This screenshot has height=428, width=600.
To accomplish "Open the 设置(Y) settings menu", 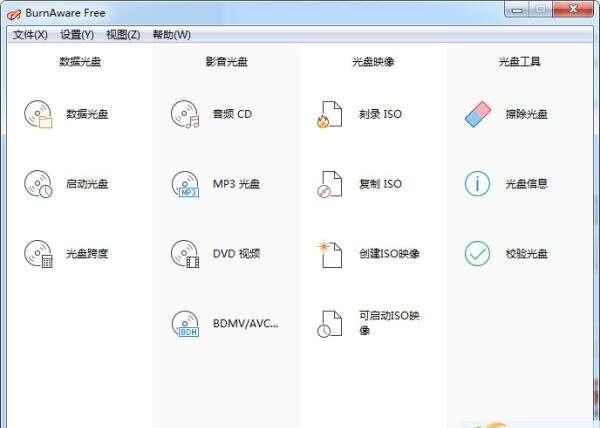I will click(77, 34).
